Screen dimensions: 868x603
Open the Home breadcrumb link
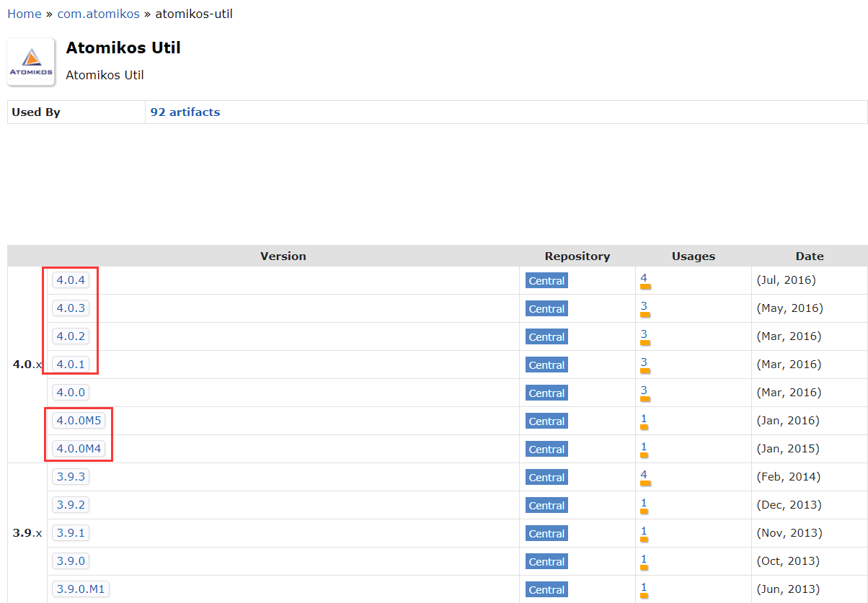coord(25,14)
